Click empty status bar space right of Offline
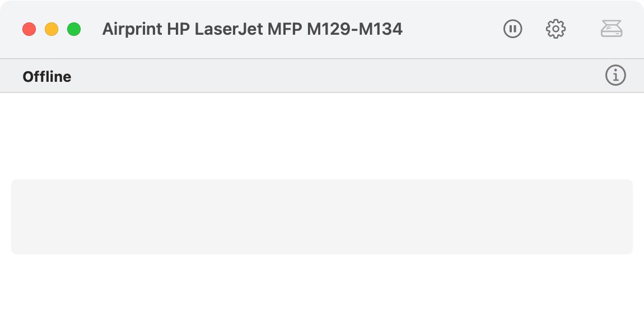644x316 pixels. tap(336, 76)
